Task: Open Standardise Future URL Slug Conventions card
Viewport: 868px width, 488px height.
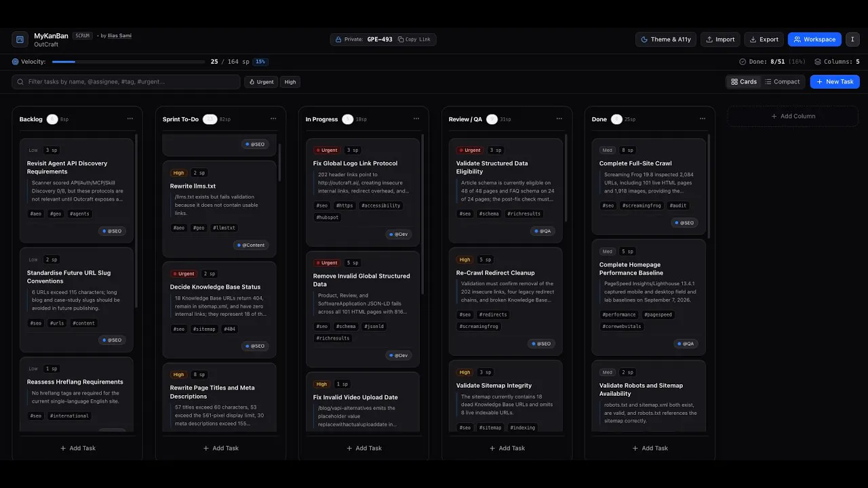Action: click(x=77, y=299)
